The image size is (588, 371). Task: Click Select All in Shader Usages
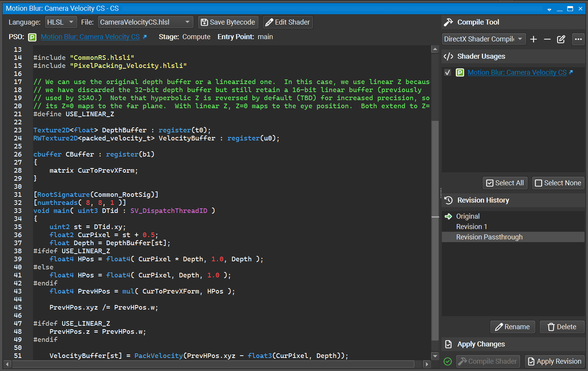505,183
